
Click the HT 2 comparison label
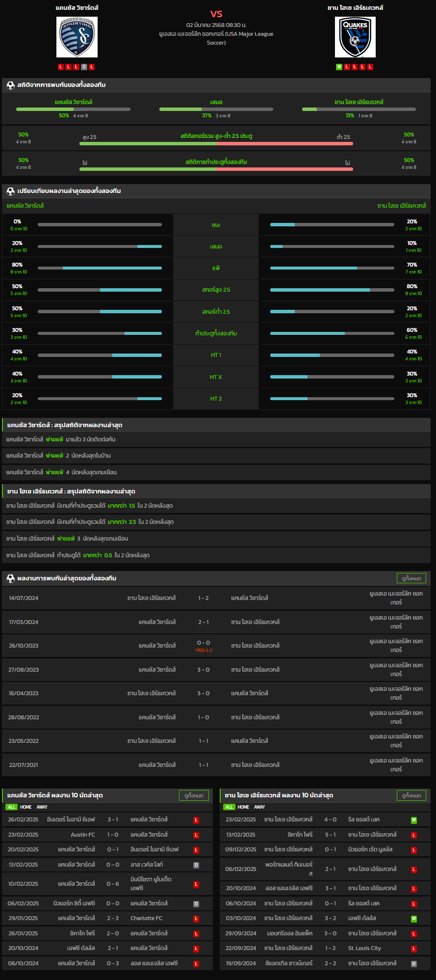coord(216,399)
